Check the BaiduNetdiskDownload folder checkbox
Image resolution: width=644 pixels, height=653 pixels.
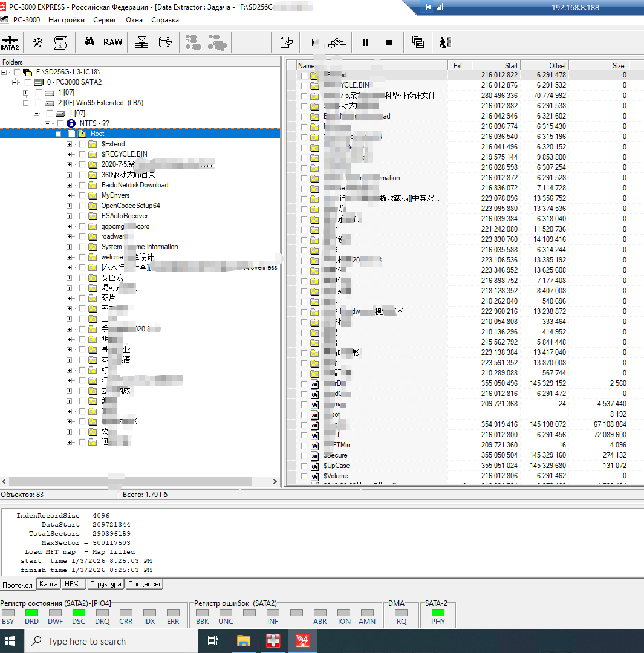(82, 185)
